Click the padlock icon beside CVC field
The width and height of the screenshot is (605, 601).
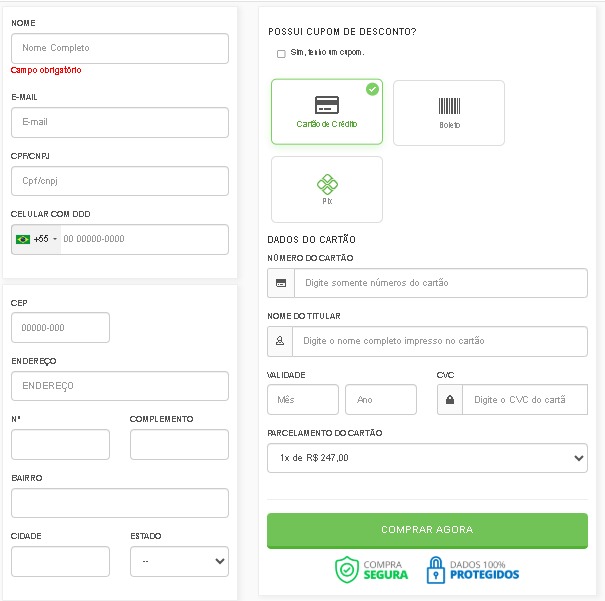coord(450,400)
